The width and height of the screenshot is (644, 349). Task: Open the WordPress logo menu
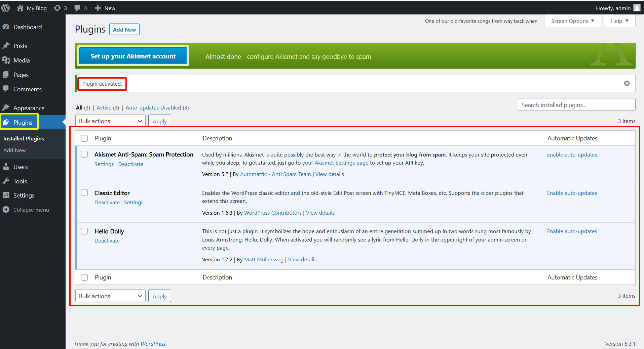[5, 8]
